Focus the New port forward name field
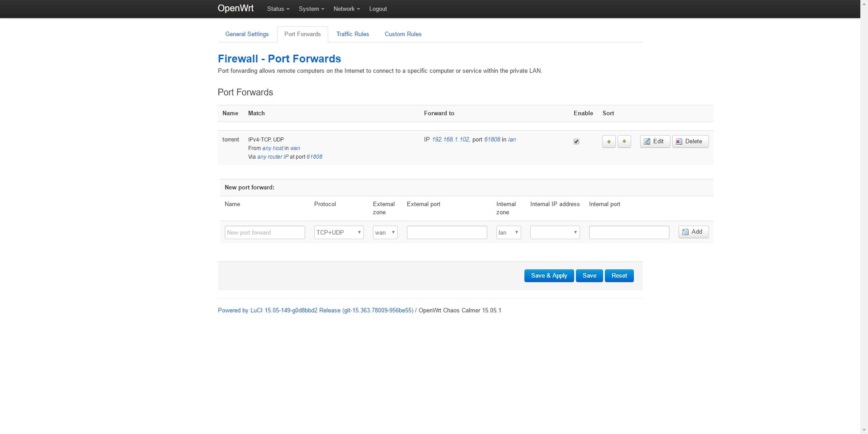 pos(264,232)
